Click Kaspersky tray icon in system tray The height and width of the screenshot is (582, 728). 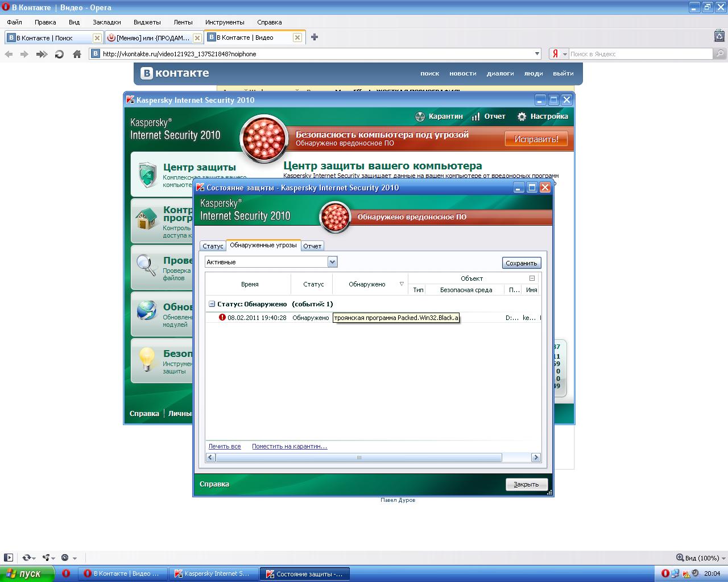click(x=686, y=573)
